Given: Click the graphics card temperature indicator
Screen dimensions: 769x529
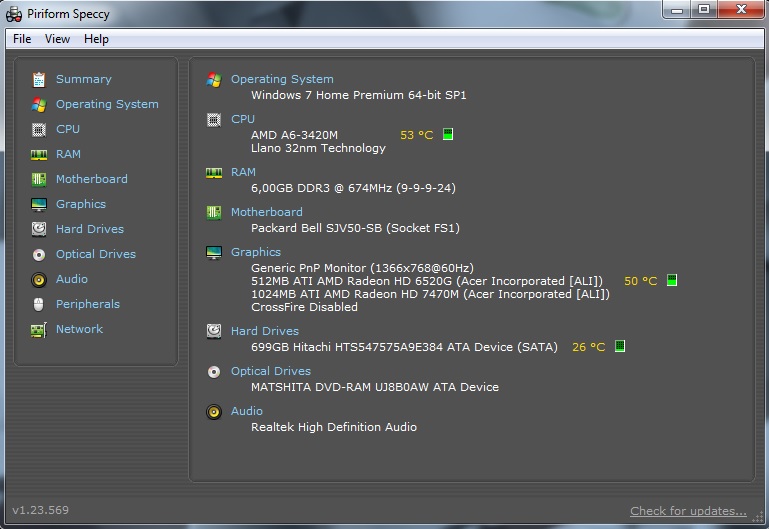Looking at the screenshot, I should click(672, 281).
